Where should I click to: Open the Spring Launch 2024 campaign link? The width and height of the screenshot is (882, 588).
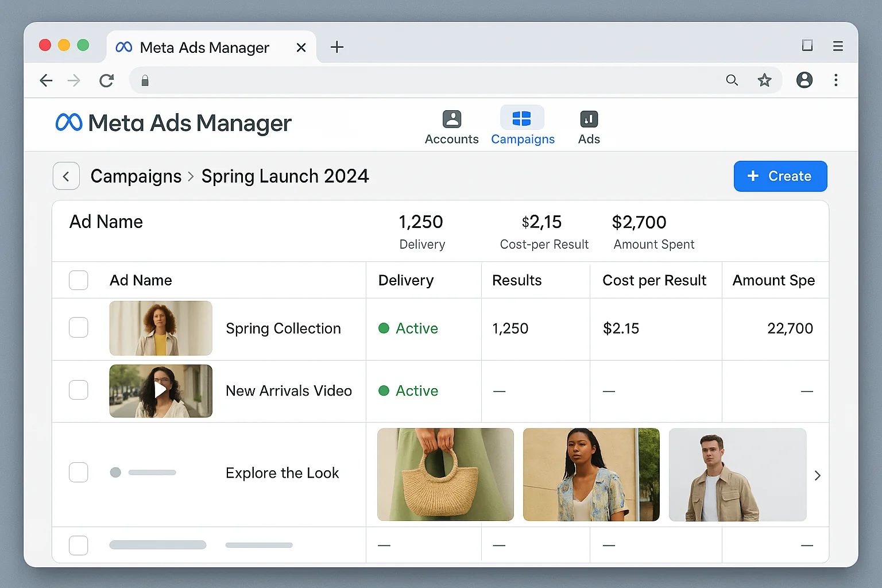pos(285,176)
